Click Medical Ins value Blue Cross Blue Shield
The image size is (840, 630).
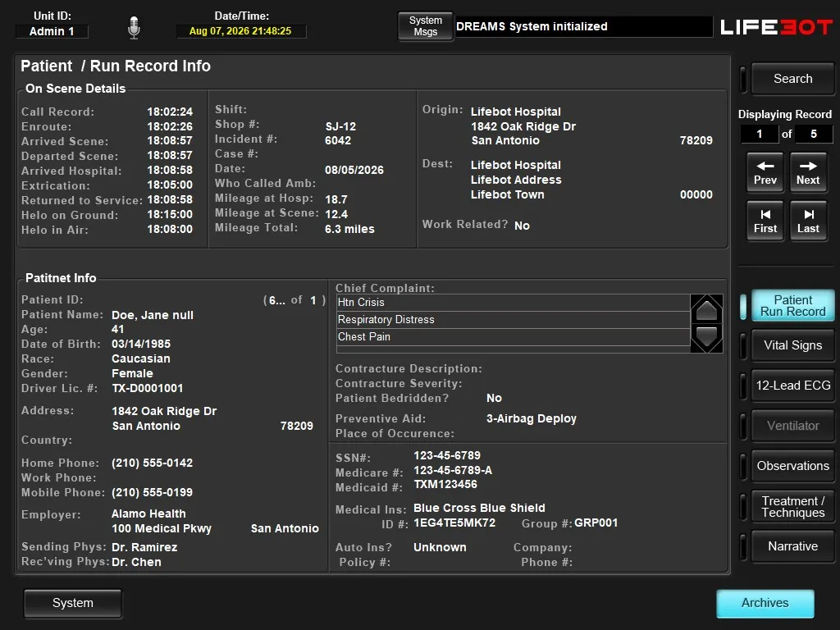click(479, 508)
